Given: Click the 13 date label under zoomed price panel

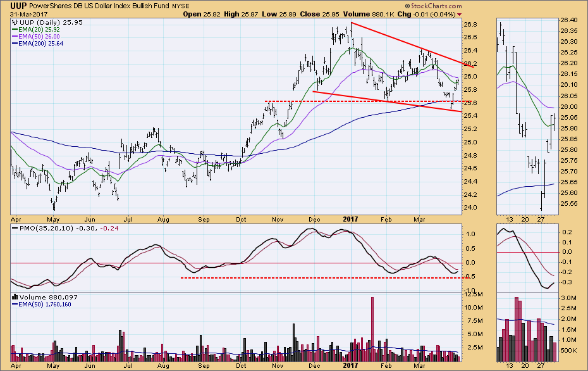Looking at the screenshot, I should click(x=509, y=219).
